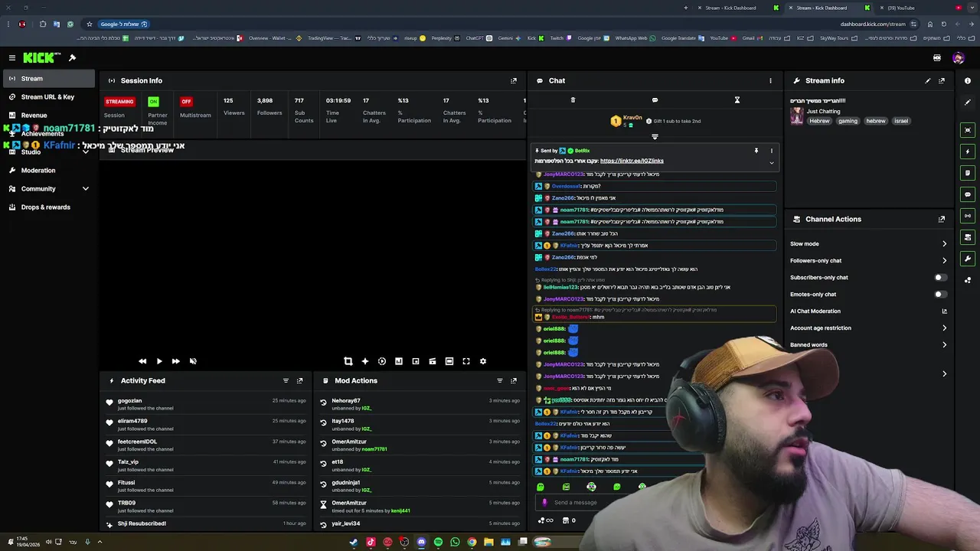Click Nehoray67 in Mod Actions
Screen dimensions: 980x551
(x=346, y=401)
